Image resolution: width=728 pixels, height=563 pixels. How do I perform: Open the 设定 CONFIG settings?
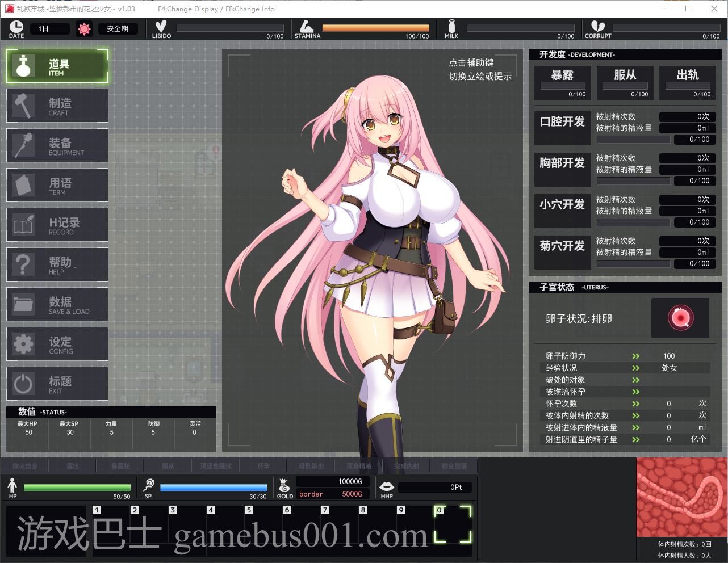(x=57, y=344)
